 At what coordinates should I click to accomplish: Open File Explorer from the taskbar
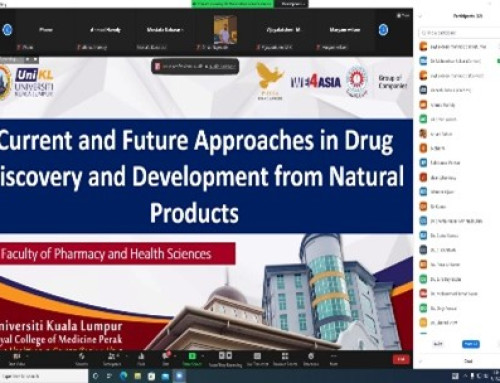click(x=138, y=376)
